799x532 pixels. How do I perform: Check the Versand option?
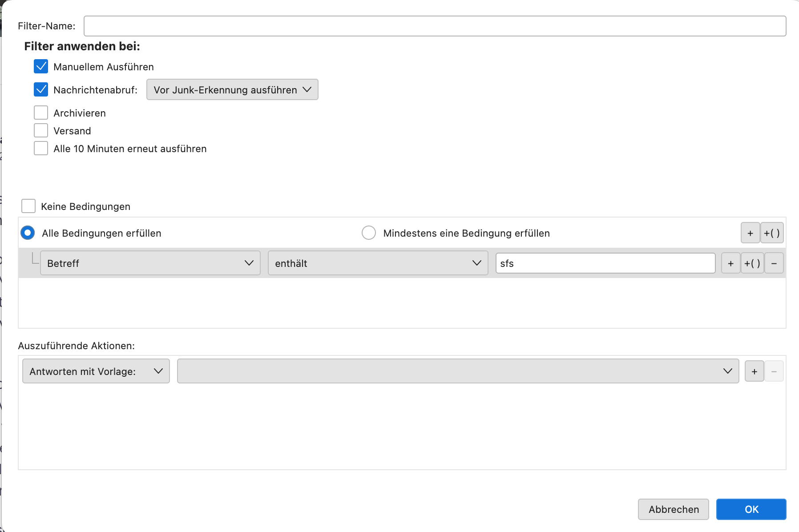(x=41, y=131)
